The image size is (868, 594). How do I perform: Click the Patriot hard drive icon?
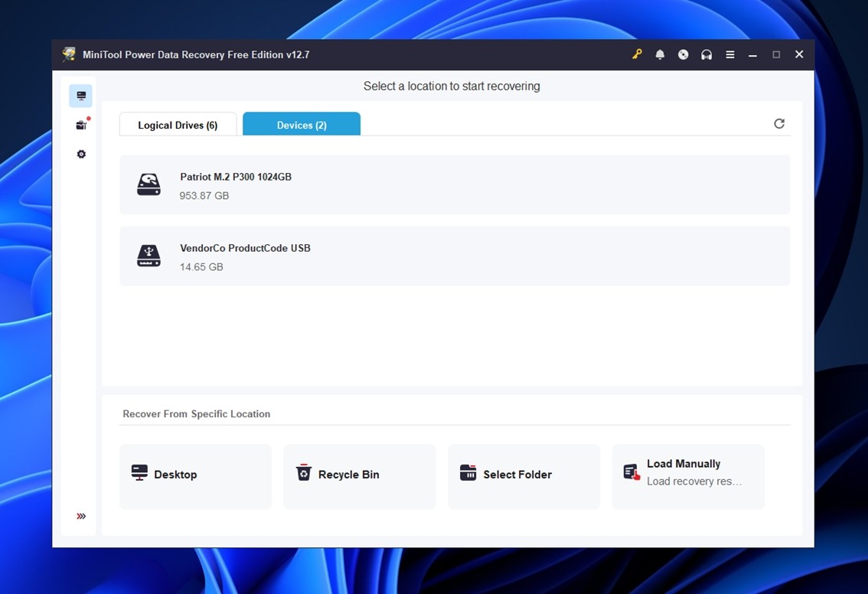pyautogui.click(x=148, y=185)
